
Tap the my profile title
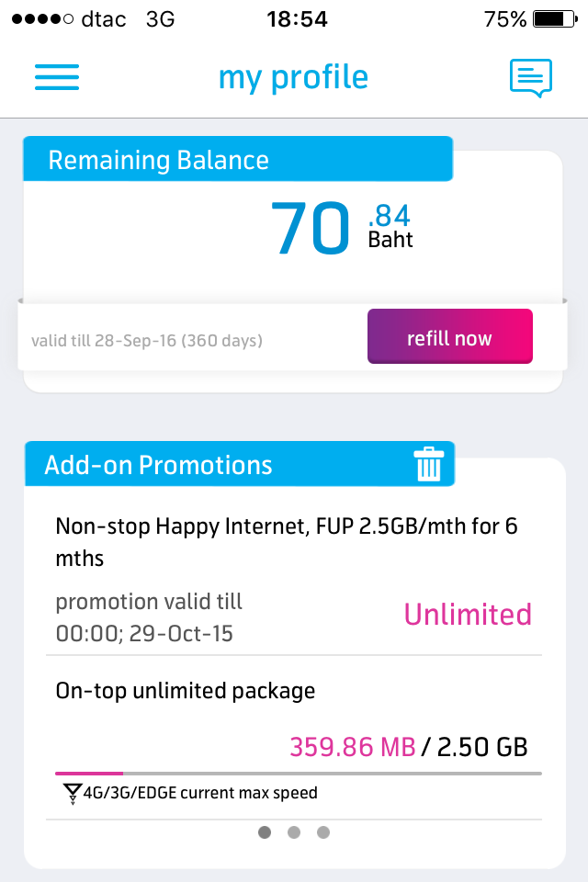tap(293, 77)
